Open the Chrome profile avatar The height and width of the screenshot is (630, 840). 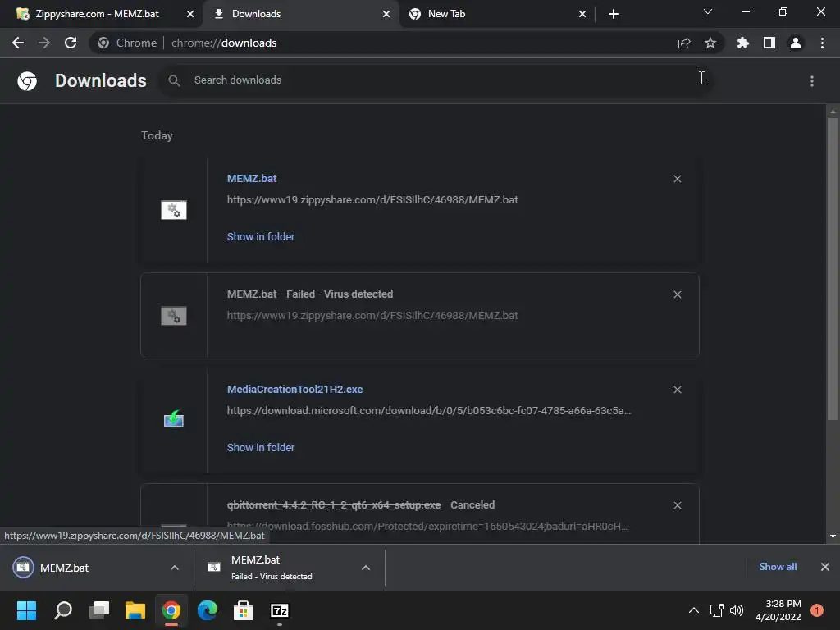pyautogui.click(x=796, y=43)
